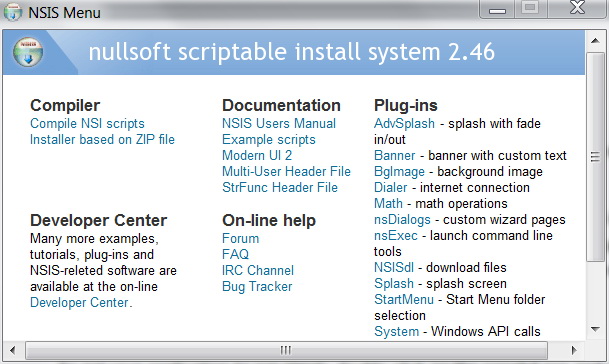Open Bug Tracker link
The image size is (609, 364).
pos(257,286)
